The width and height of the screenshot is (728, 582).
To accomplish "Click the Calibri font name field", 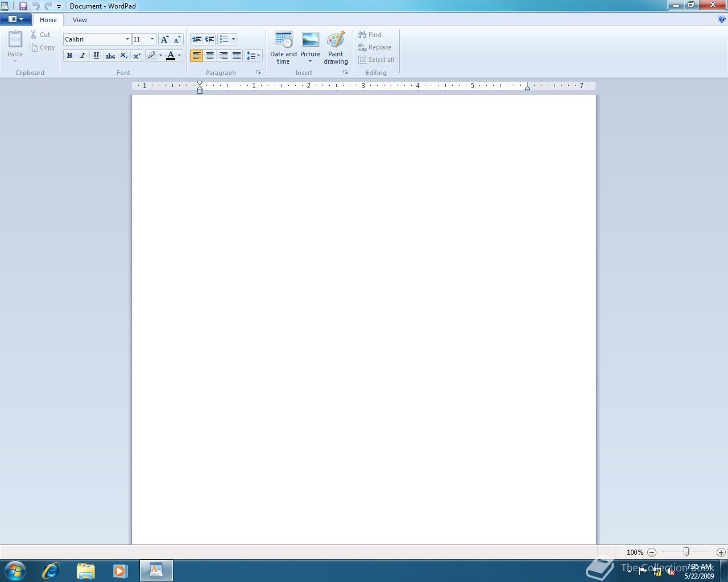I will [x=94, y=39].
